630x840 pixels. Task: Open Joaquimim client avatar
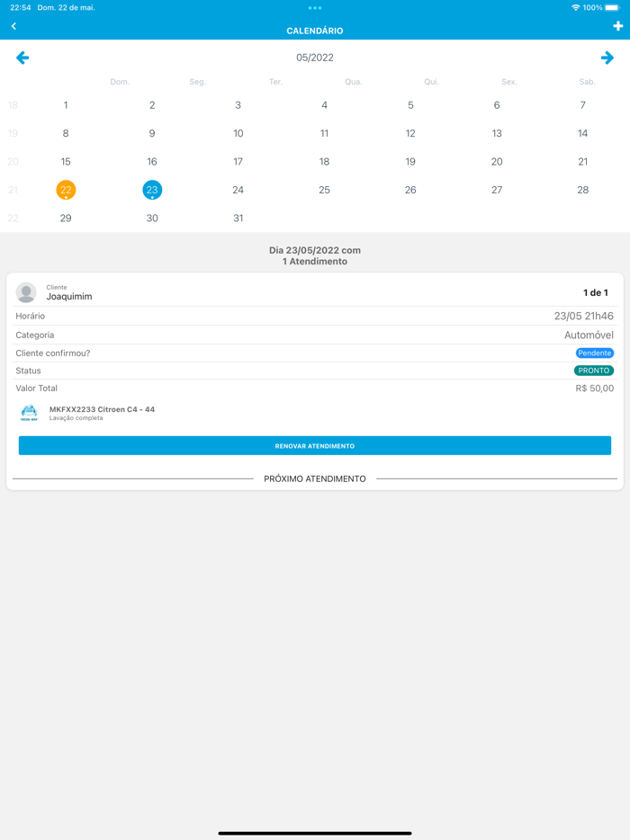click(x=26, y=292)
